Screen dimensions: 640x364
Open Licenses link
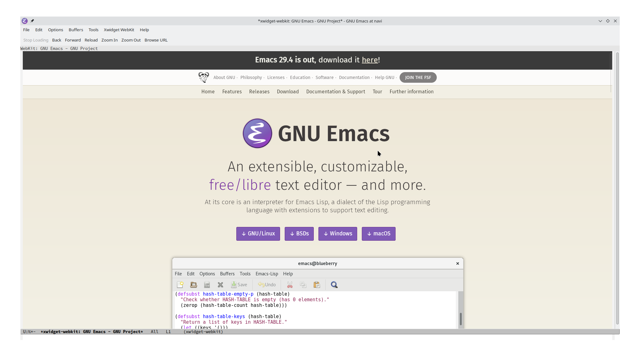pos(276,77)
